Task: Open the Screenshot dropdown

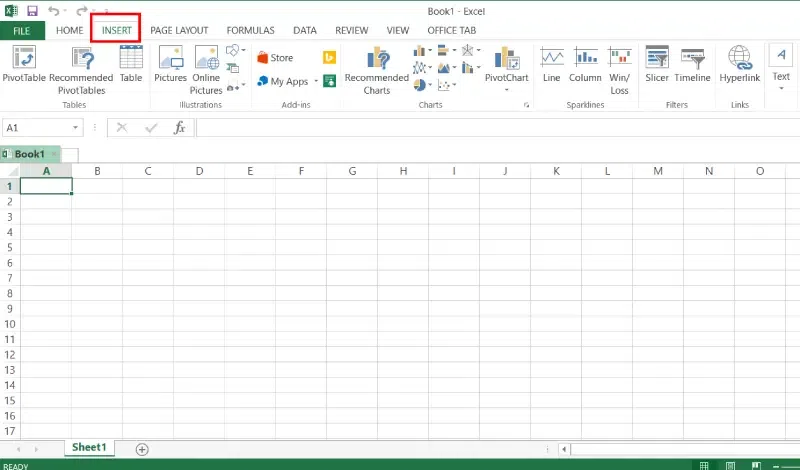Action: click(x=236, y=85)
